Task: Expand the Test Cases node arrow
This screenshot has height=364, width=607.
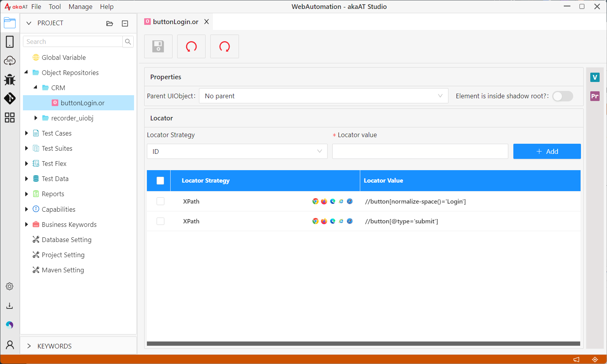Action: click(26, 133)
